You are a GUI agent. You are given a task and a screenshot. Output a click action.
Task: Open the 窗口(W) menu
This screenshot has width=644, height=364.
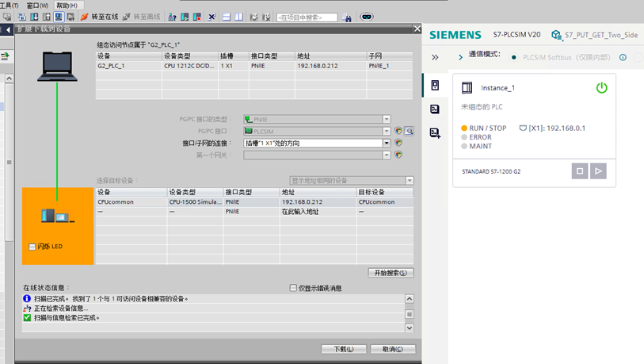37,5
